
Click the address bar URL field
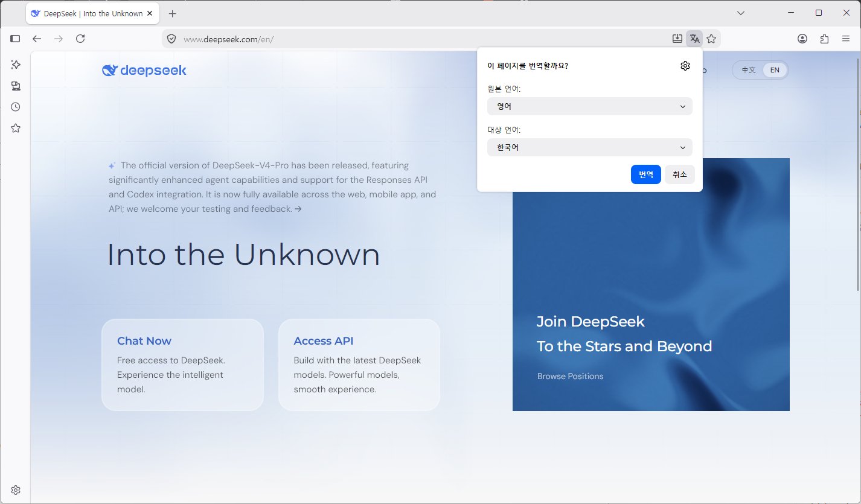click(423, 39)
